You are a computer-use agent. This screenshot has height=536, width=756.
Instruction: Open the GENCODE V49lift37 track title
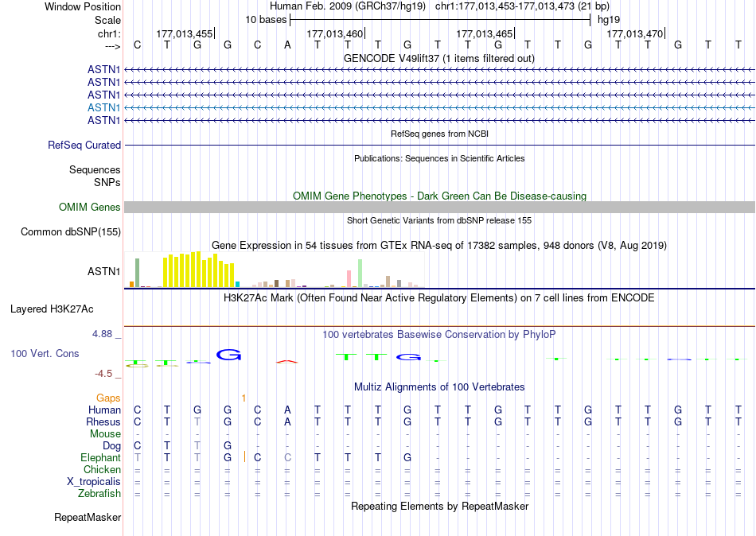(439, 58)
